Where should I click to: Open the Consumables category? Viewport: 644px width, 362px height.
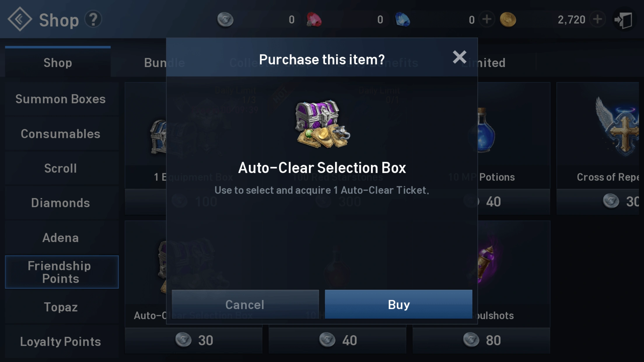pos(61,134)
